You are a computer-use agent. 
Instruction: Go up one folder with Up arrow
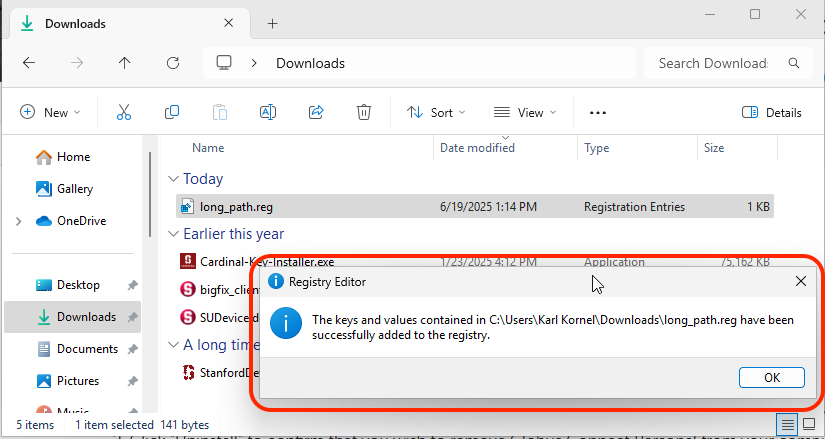click(x=125, y=63)
